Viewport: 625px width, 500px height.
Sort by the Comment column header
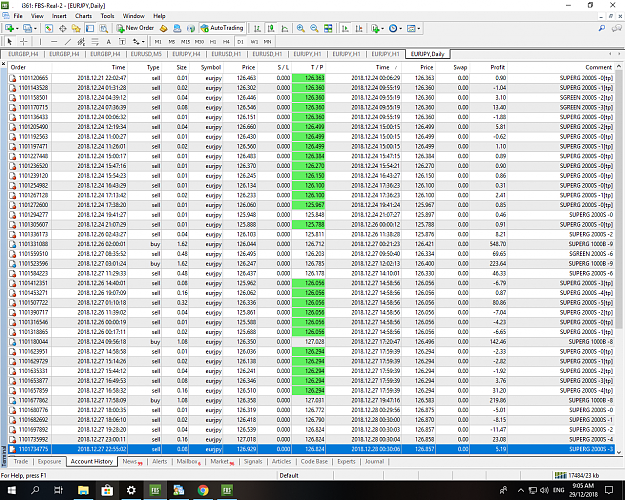click(x=598, y=67)
